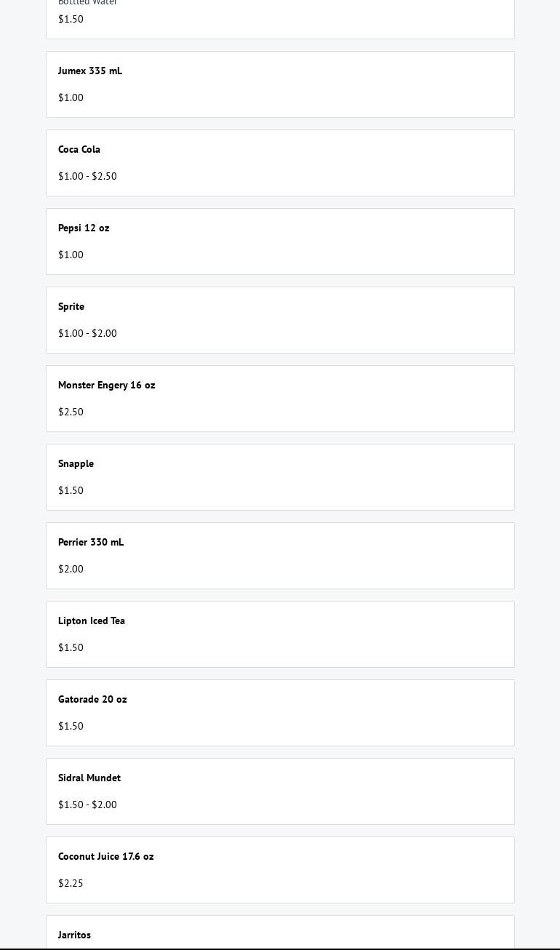Click Sidral Mundet's $1.50 - $2.00 price range
Viewport: 560px width, 950px height.
[87, 805]
